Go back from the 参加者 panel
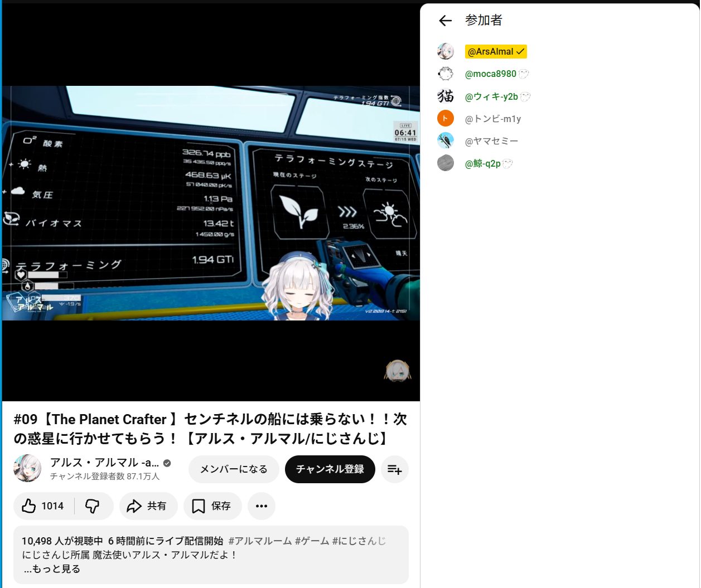 pyautogui.click(x=445, y=21)
